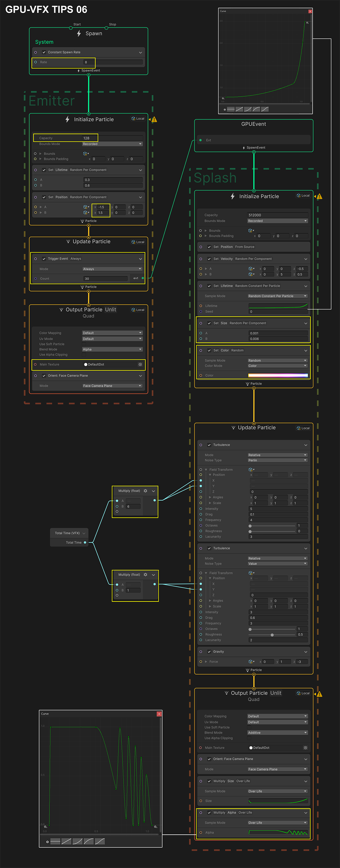Open Blend Mode Additive dropdown
340x868 pixels.
tap(277, 732)
